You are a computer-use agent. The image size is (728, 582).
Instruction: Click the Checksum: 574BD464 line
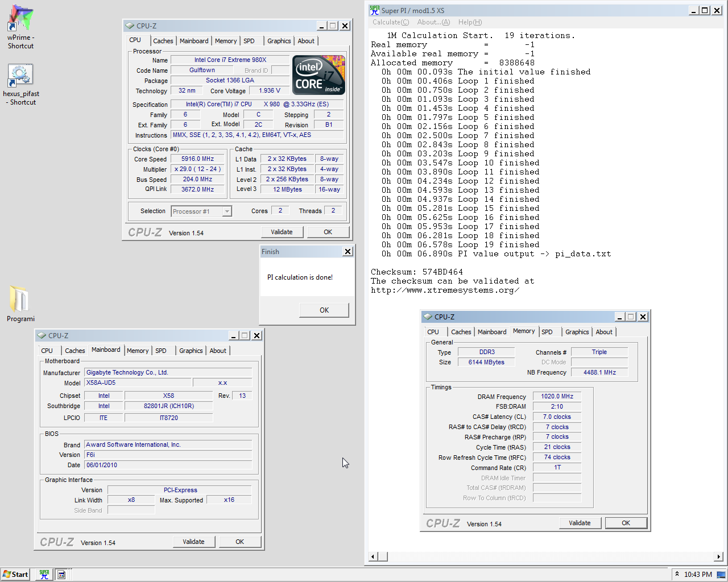(417, 272)
